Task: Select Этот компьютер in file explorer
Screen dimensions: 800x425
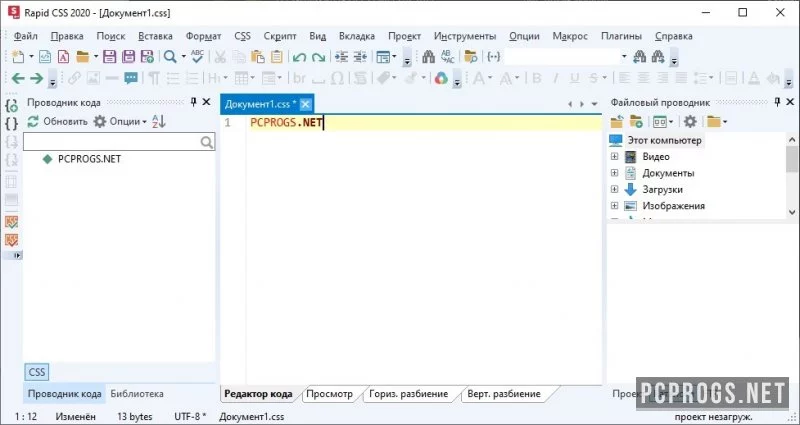Action: [664, 140]
